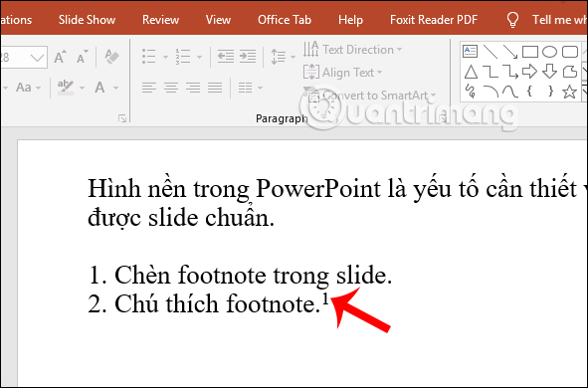Decrease list indent level
The height and width of the screenshot is (388, 588).
click(x=226, y=57)
